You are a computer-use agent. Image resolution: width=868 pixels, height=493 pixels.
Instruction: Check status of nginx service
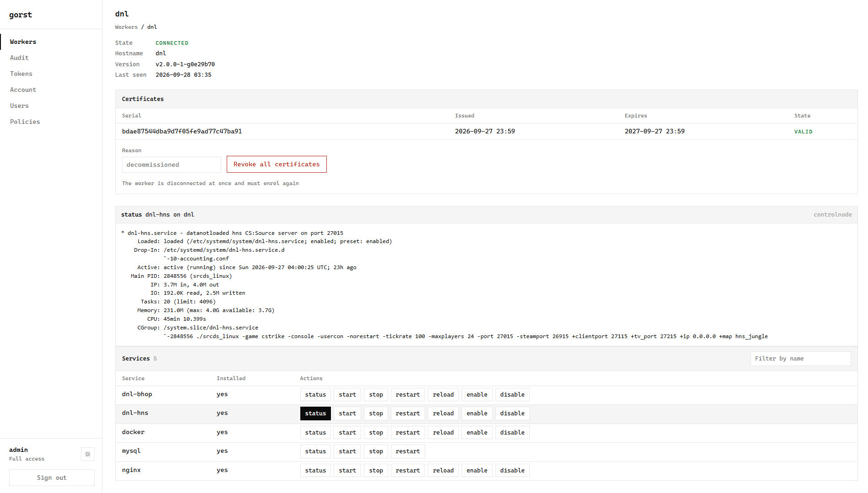[315, 471]
